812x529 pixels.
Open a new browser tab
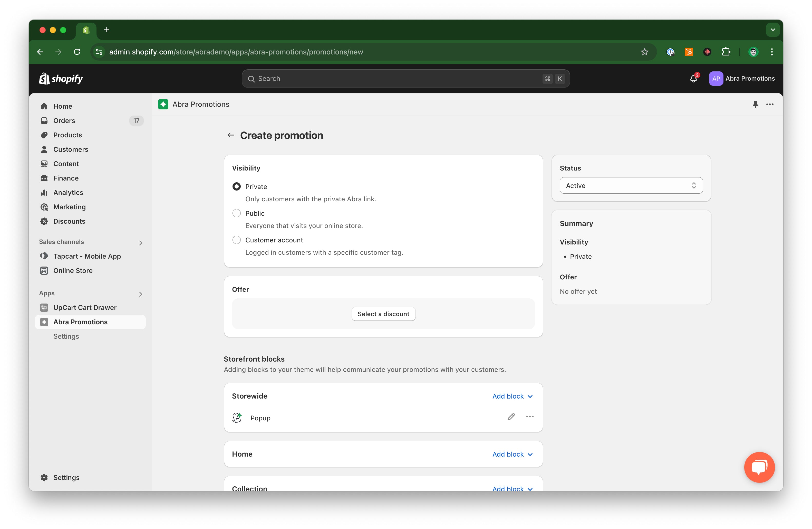[107, 30]
